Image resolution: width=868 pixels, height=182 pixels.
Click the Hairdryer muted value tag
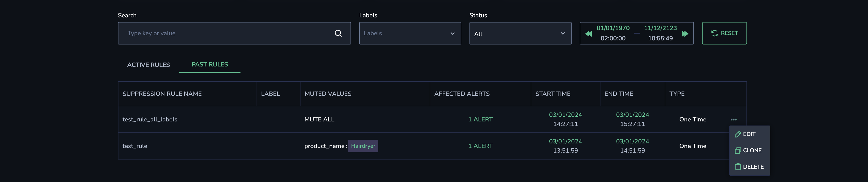pos(363,146)
